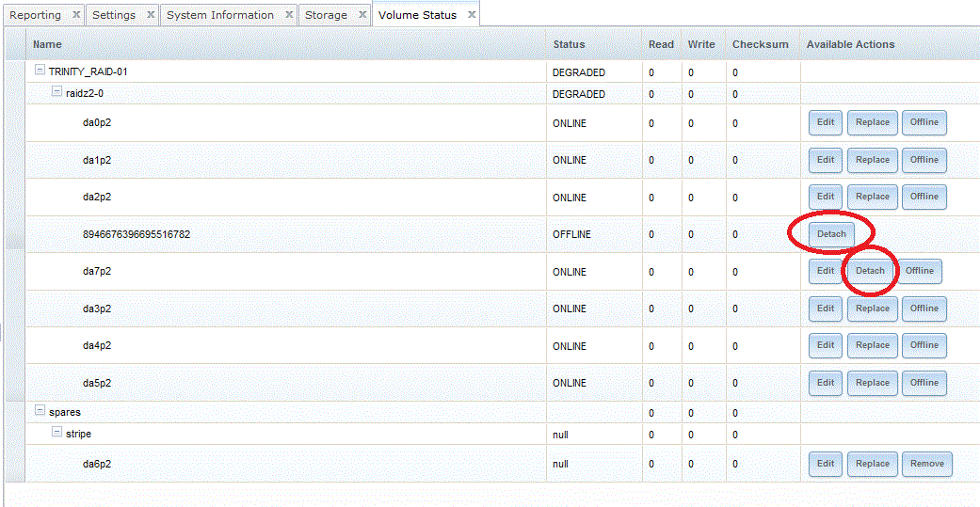The width and height of the screenshot is (980, 507).
Task: Switch to the Reporting tab
Action: coord(35,15)
